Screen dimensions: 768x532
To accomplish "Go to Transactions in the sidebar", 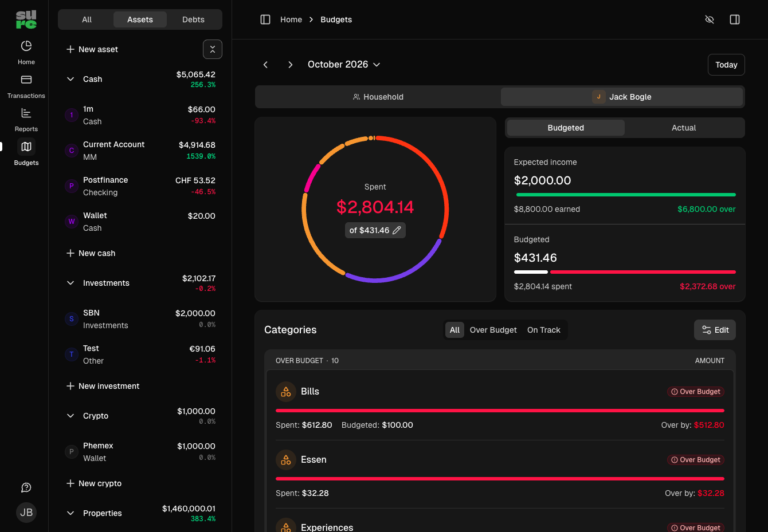I will coord(26,86).
